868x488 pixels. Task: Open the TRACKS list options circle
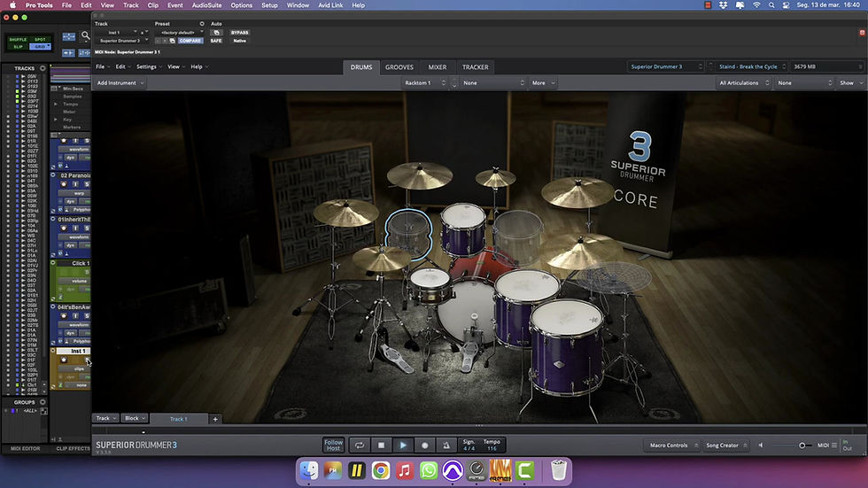pyautogui.click(x=43, y=68)
